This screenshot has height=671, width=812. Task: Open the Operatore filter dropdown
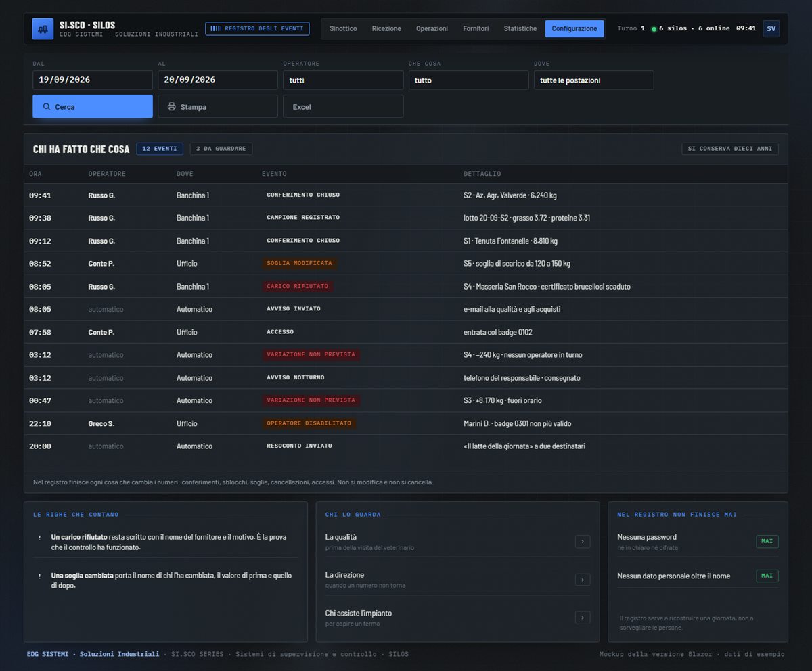point(344,80)
